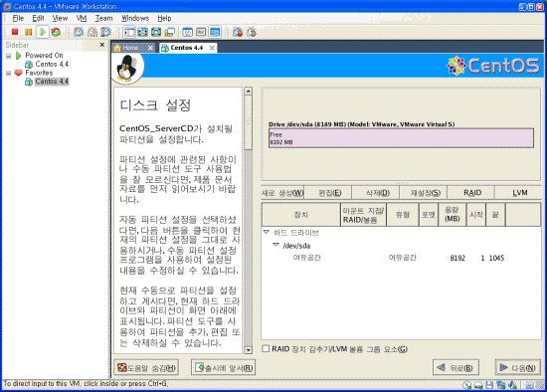This screenshot has height=392, width=547.
Task: Click the floppy drive status bar icon
Action: 489,385
